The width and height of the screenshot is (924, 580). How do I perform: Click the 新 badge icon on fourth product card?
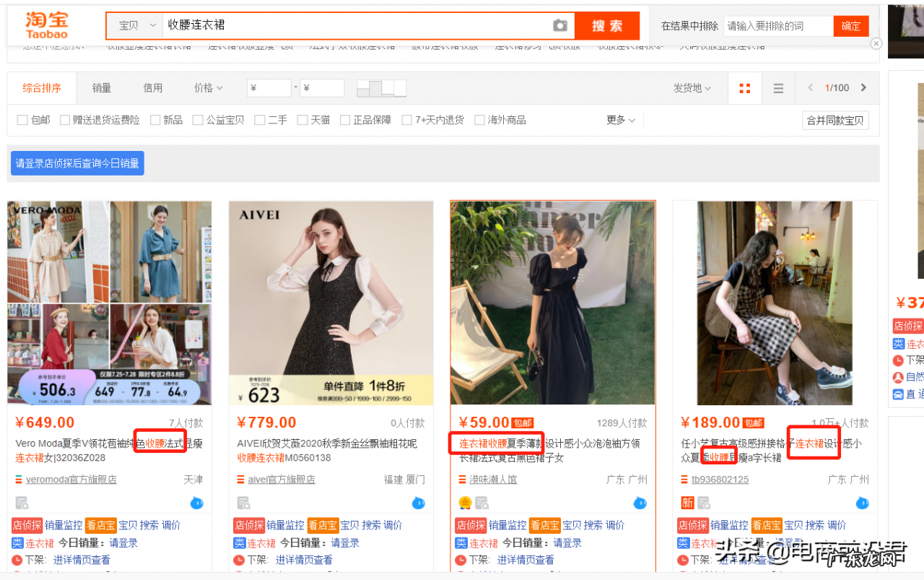[687, 502]
